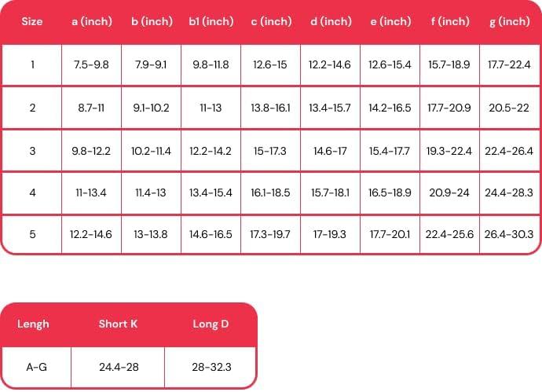Select the Lengh header cell
This screenshot has height=392, width=542.
point(34,324)
